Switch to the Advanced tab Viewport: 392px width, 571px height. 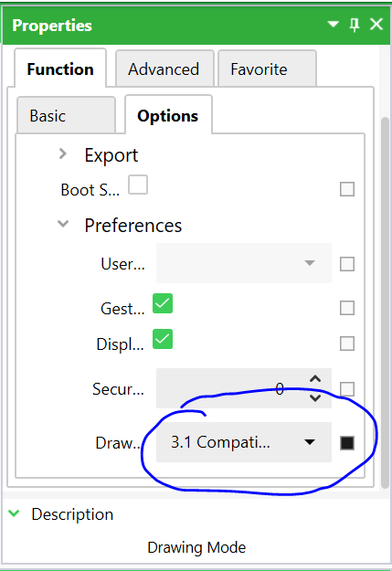click(x=164, y=69)
